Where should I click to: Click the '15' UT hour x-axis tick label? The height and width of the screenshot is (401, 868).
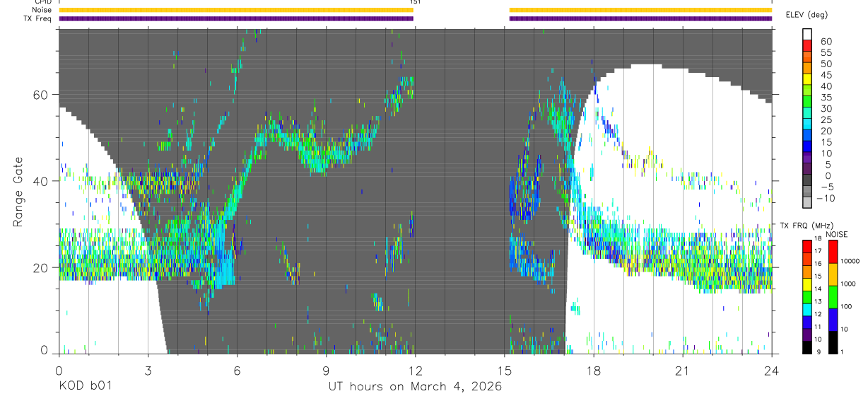point(505,369)
